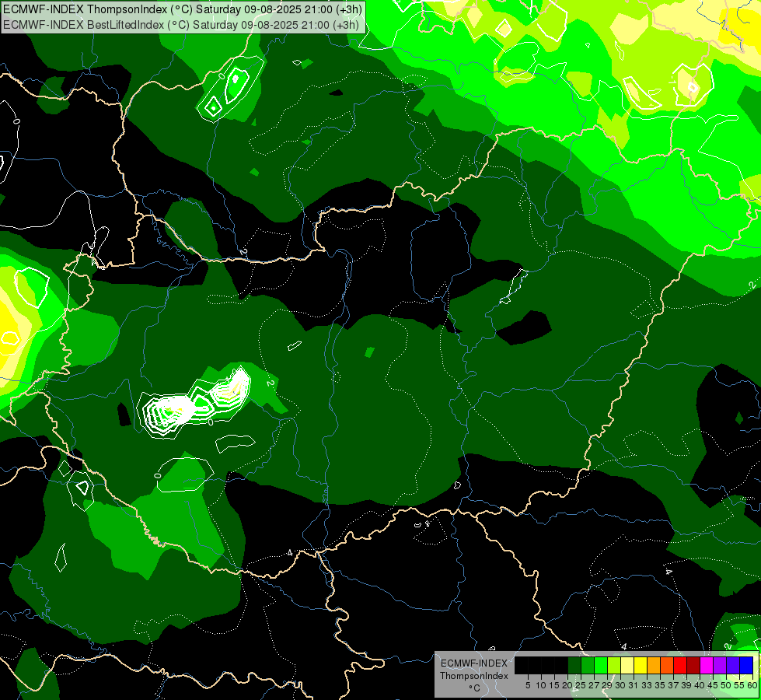Click the legend tick value 15
Viewport: 761px width, 700px height.
(x=554, y=685)
